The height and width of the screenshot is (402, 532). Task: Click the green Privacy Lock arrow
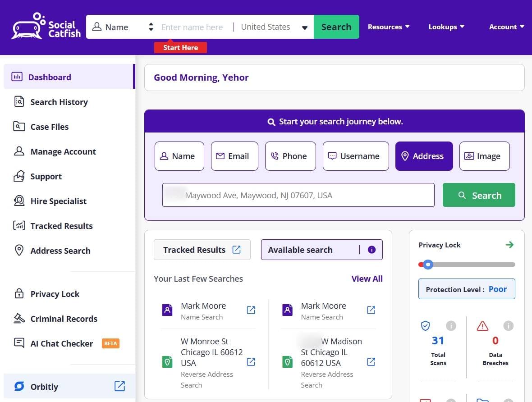509,245
